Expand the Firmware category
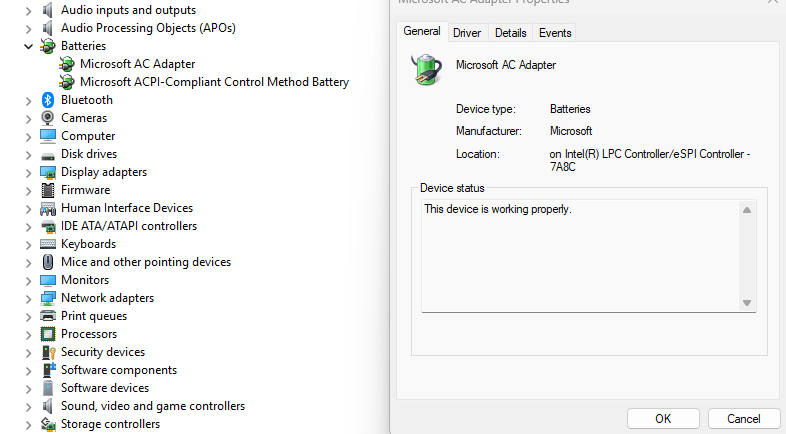 click(x=29, y=191)
